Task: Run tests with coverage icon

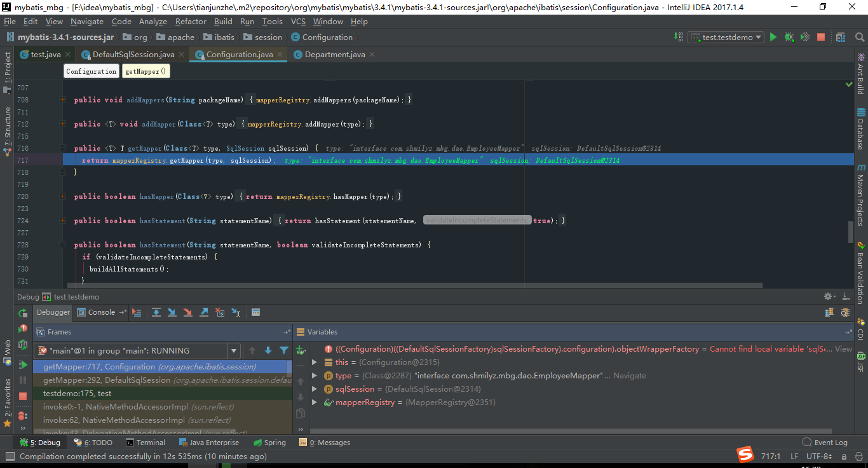Action: (804, 37)
